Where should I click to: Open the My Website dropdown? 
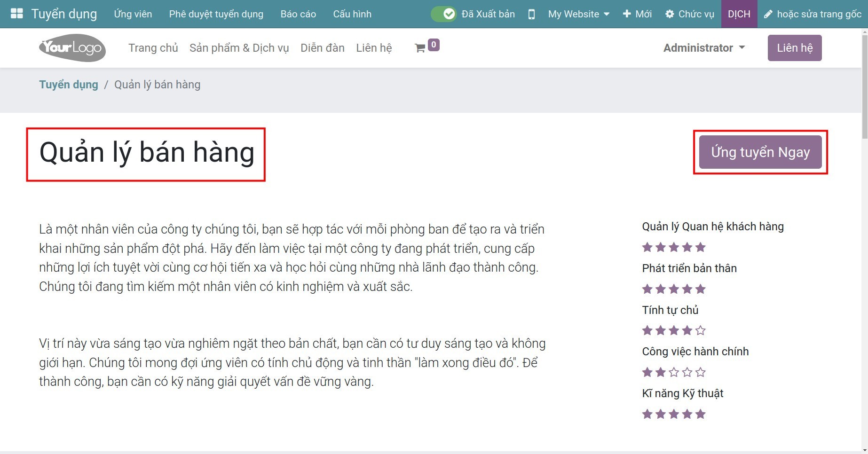[577, 14]
